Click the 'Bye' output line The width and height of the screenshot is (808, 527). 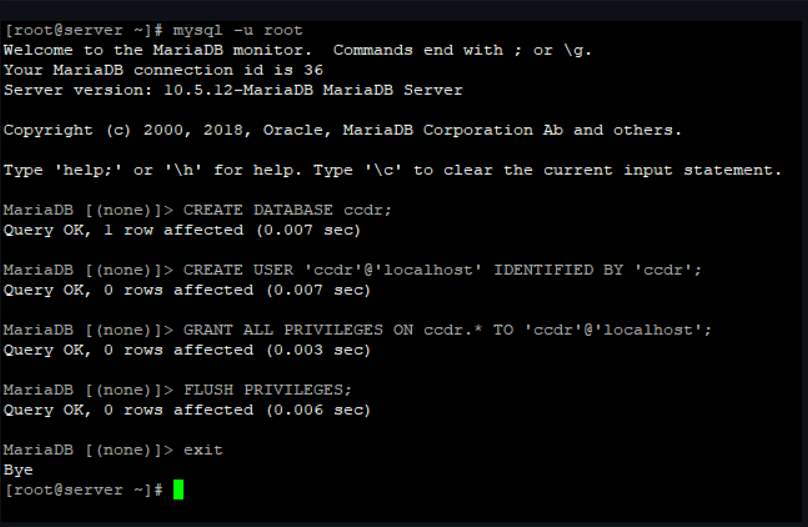coord(18,470)
